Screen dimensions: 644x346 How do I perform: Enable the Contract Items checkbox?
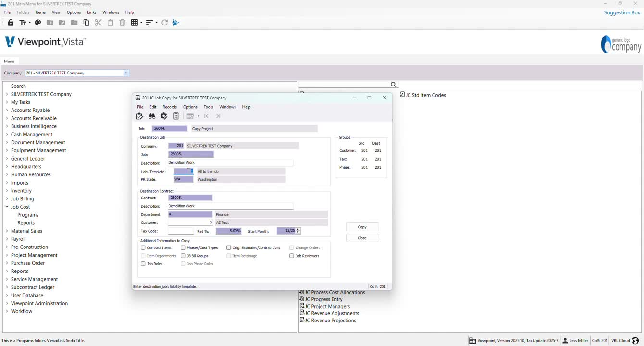(x=143, y=248)
